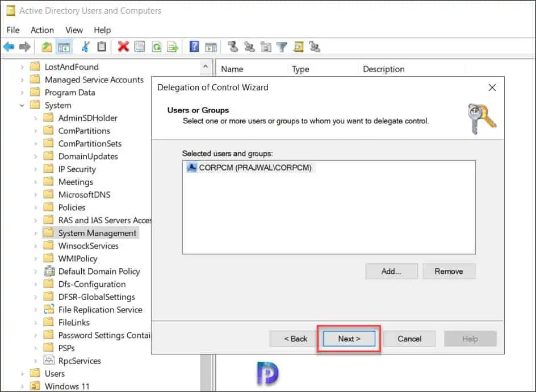This screenshot has width=536, height=392.
Task: Click Add to group toolbar icon
Action: tap(314, 47)
